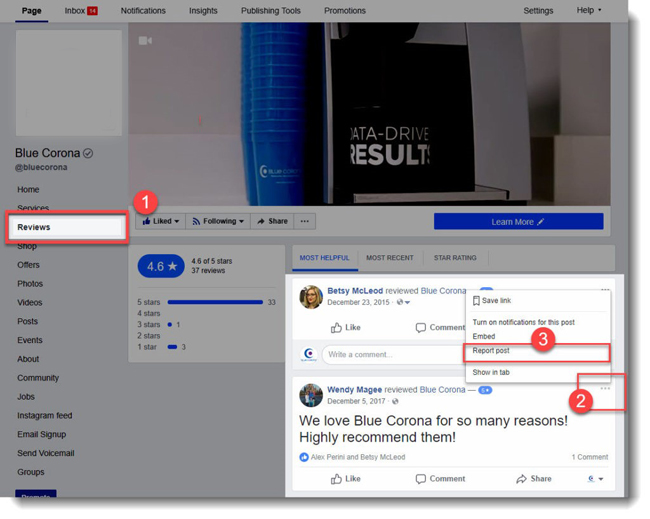Click the verified badge next to Blue Corona
The width and height of the screenshot is (650, 519).
(88, 153)
